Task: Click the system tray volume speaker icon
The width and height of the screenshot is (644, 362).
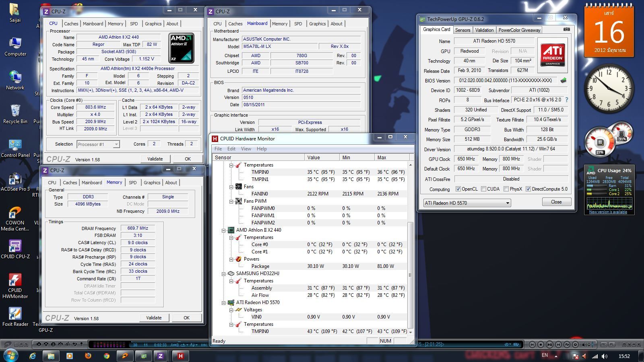Action: pos(605,356)
